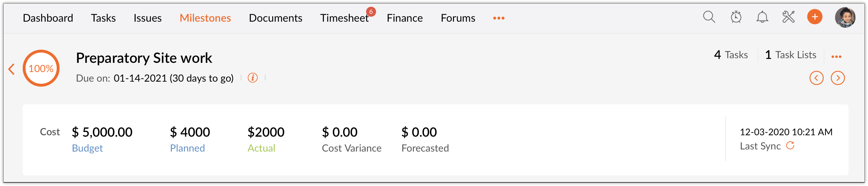Open the Timesheet tab
The image size is (868, 186).
345,18
